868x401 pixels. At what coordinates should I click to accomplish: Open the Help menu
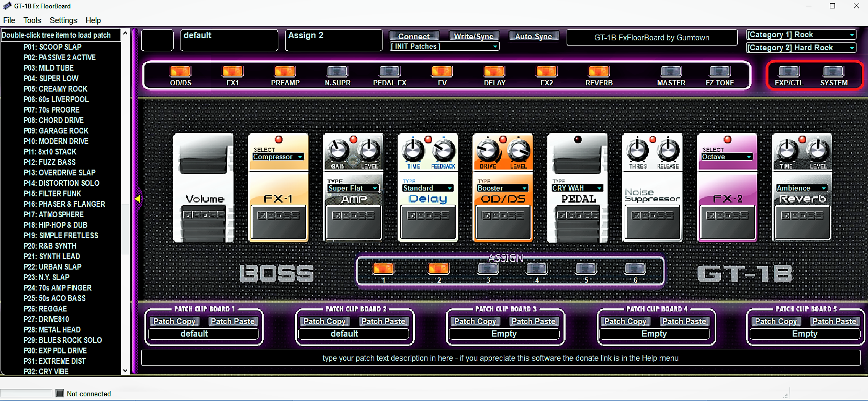click(93, 20)
